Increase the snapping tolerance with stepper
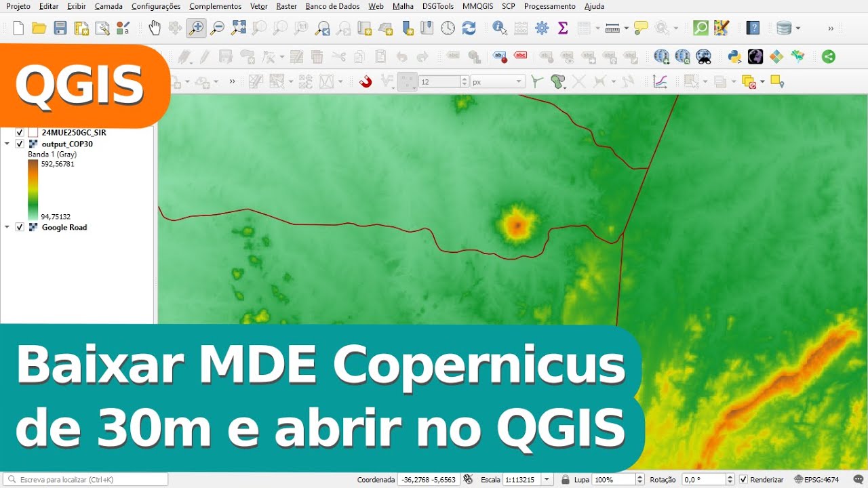Image resolution: width=868 pixels, height=488 pixels. click(x=465, y=79)
